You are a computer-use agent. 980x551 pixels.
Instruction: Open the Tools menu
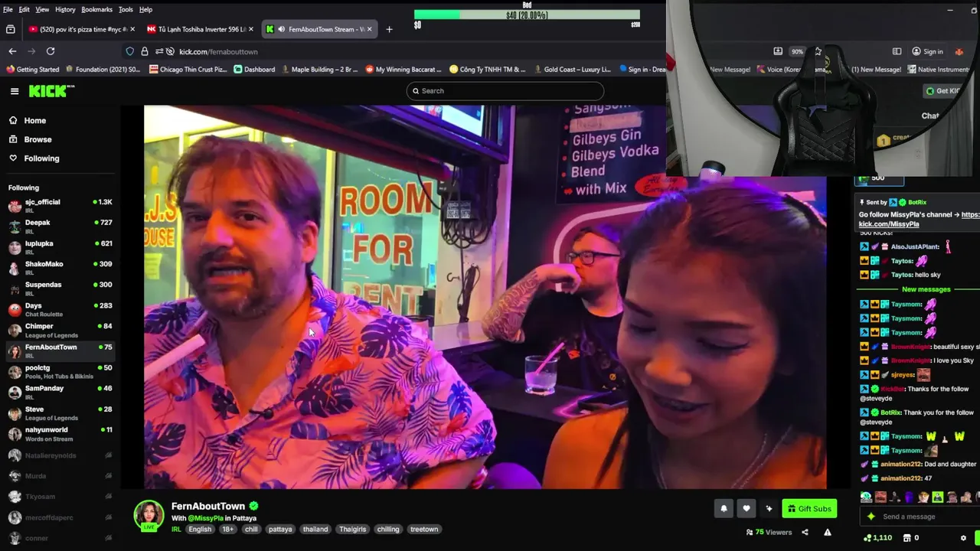[x=126, y=9]
